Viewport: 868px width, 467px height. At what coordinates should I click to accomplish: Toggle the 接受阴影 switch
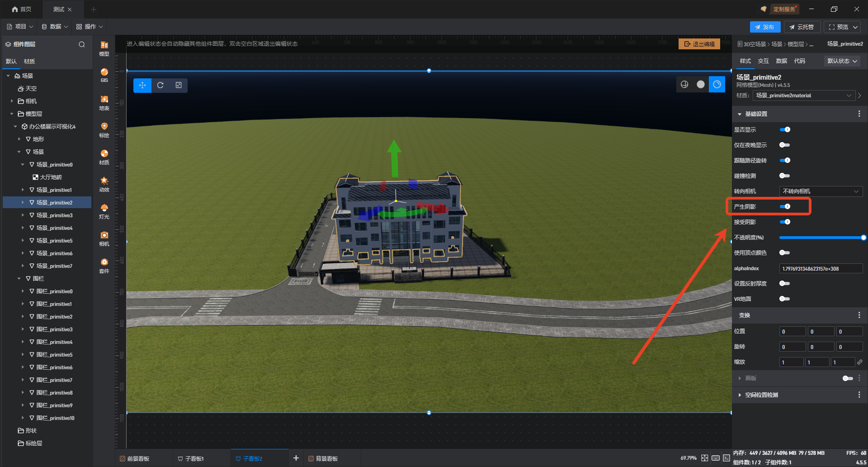(785, 222)
